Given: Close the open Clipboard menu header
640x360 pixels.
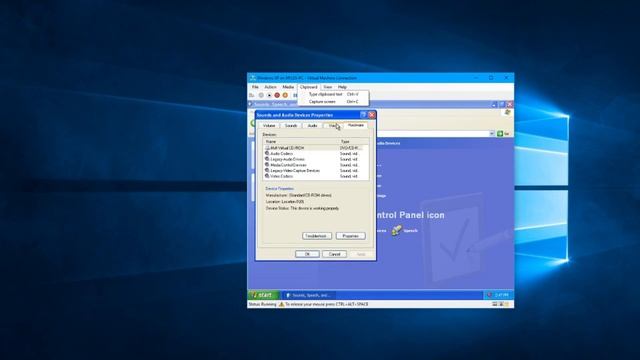Looking at the screenshot, I should pos(308,87).
